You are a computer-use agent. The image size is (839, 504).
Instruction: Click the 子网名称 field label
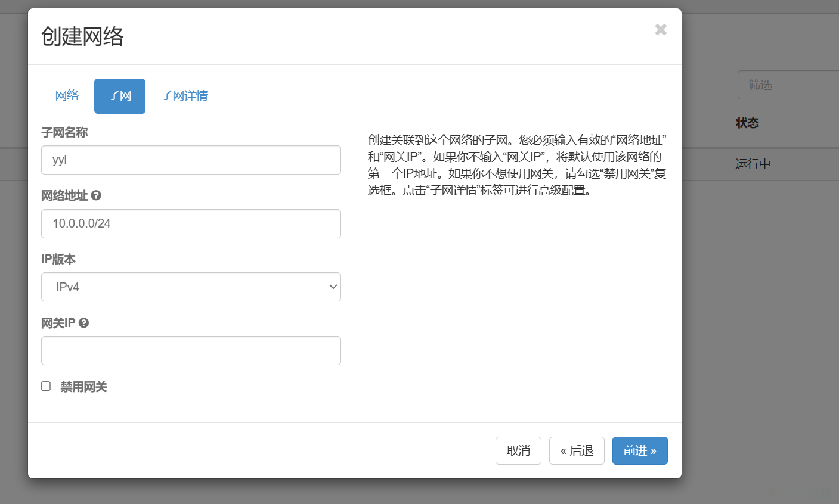64,133
